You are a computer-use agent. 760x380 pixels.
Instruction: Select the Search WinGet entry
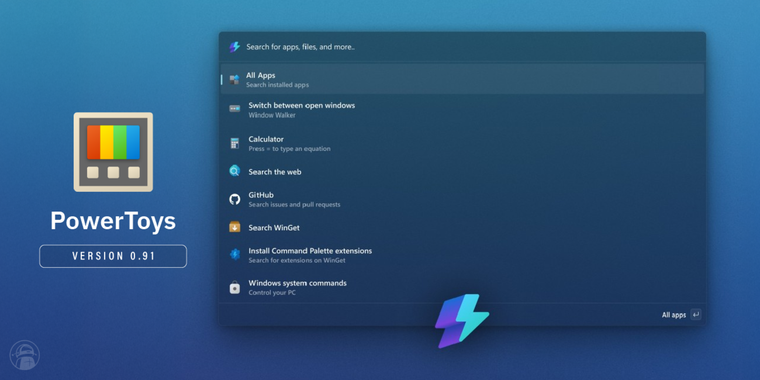pos(462,227)
